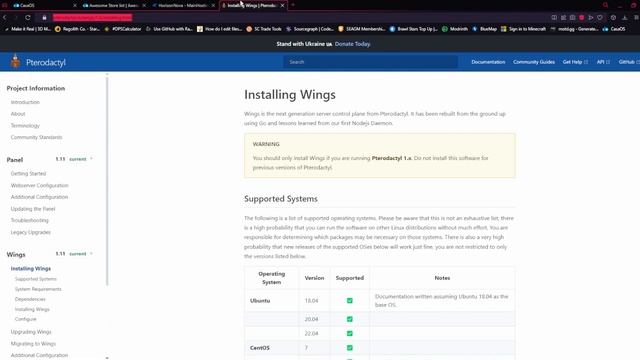Open the Wings 1.11 current version dropdown
Image resolution: width=640 pixels, height=360 pixels.
[x=74, y=253]
